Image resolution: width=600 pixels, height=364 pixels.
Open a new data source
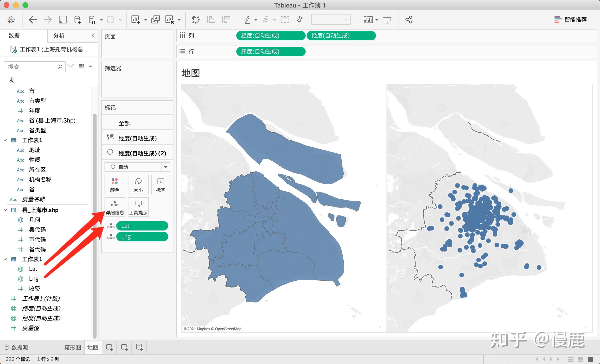click(x=77, y=19)
